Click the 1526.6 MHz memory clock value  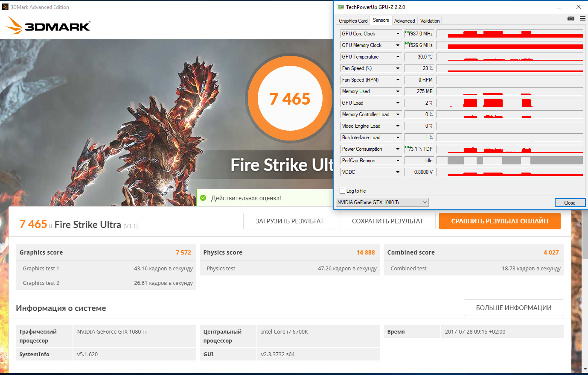point(419,45)
